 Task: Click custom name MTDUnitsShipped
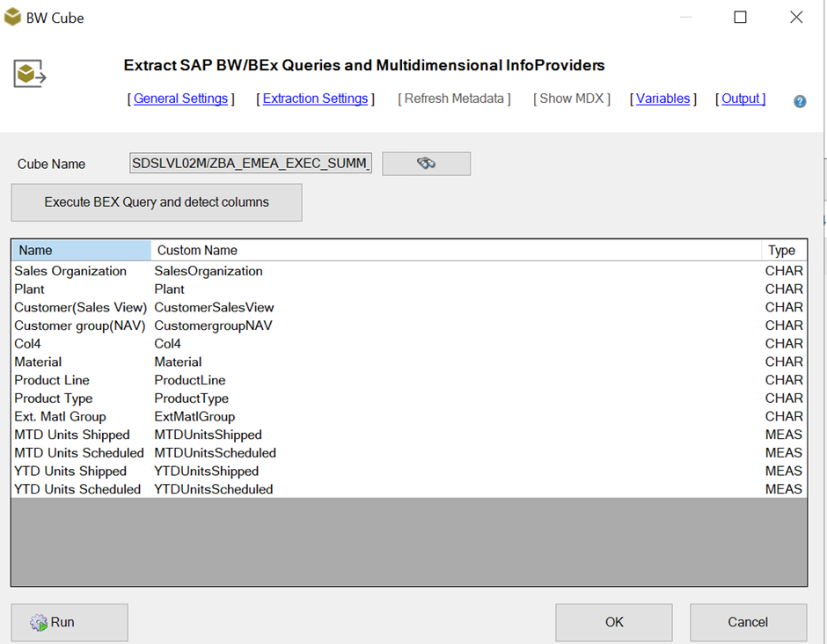point(208,435)
